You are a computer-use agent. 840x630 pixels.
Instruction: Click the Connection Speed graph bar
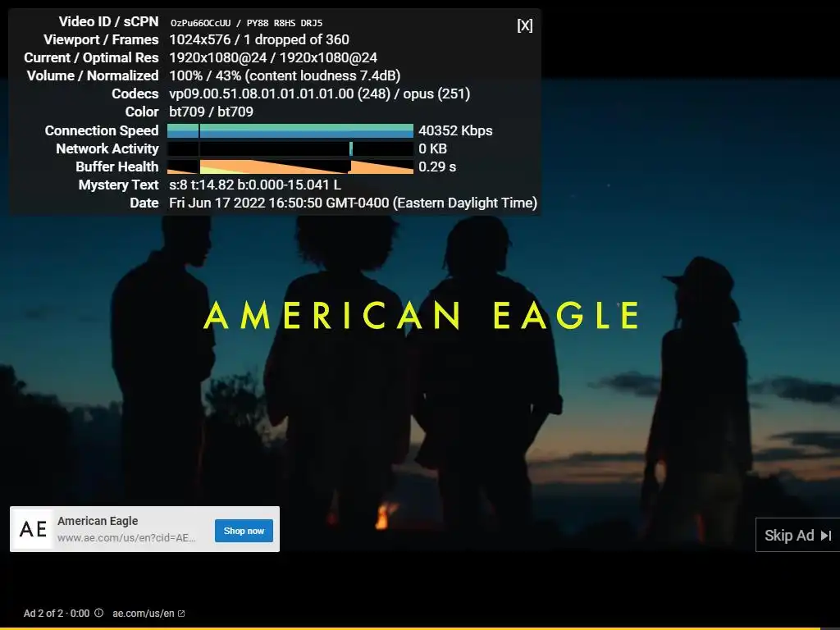[290, 130]
